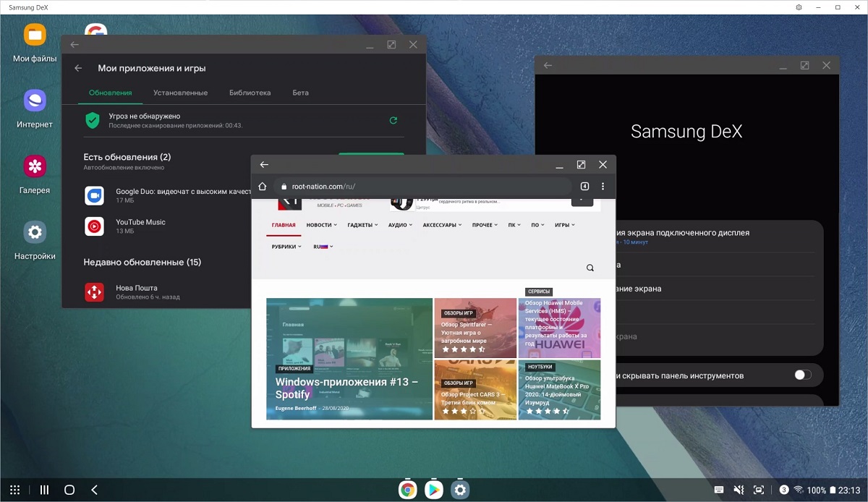Screen dimensions: 868x502
Task: Show recent apps in DeX taskbar
Action: 44,490
